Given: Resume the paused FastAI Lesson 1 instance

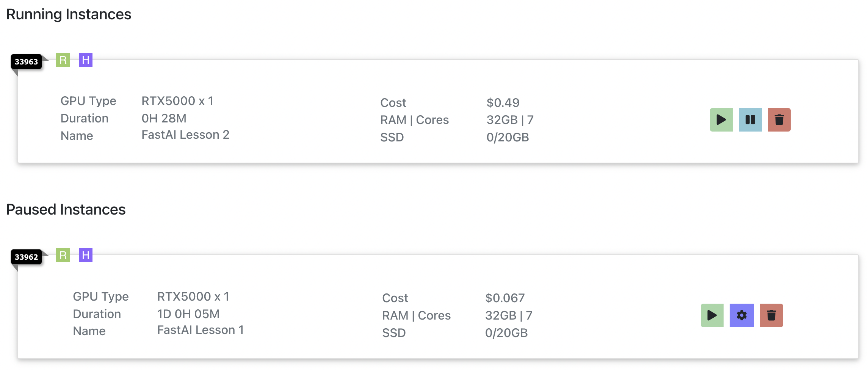Looking at the screenshot, I should 712,315.
